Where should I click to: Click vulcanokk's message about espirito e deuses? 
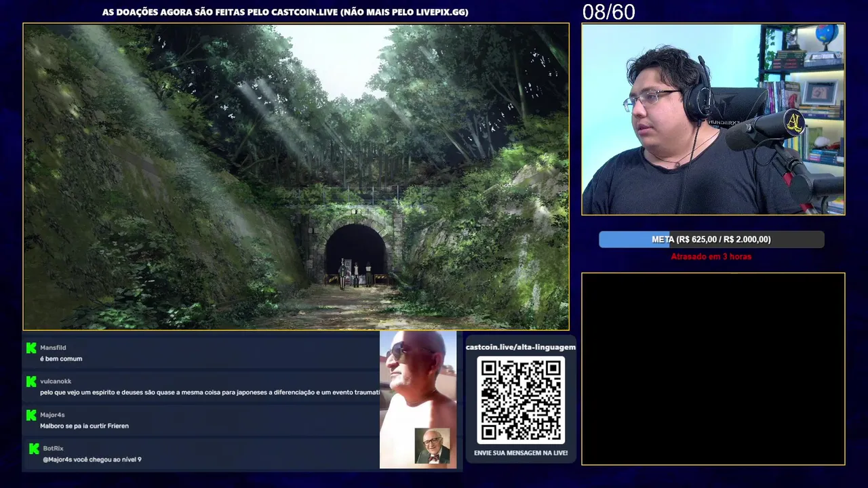tap(210, 392)
